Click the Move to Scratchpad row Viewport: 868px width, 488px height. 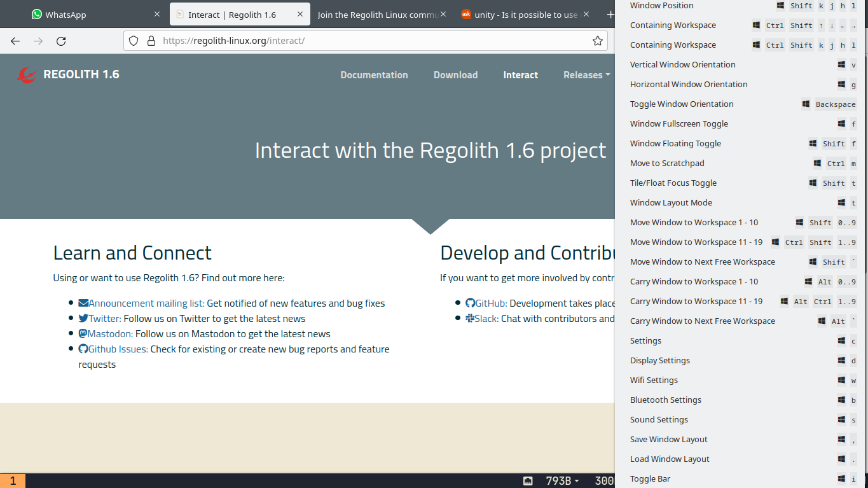point(742,164)
